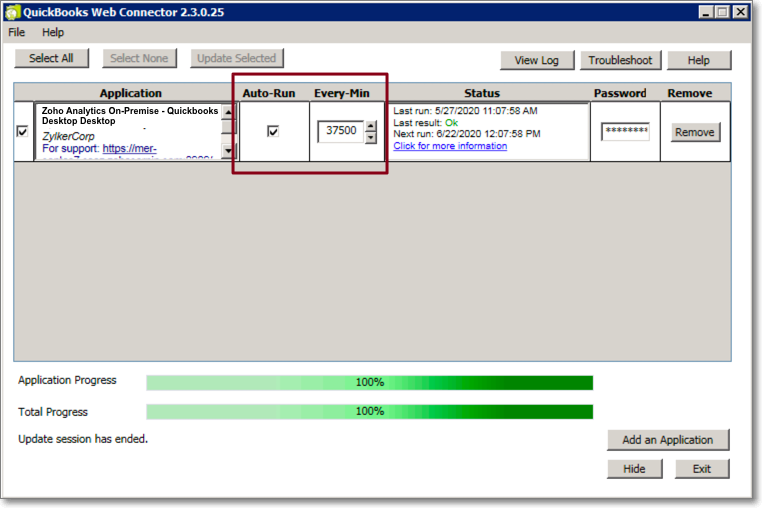Click the Select None button
The width and height of the screenshot is (762, 508).
coord(139,58)
